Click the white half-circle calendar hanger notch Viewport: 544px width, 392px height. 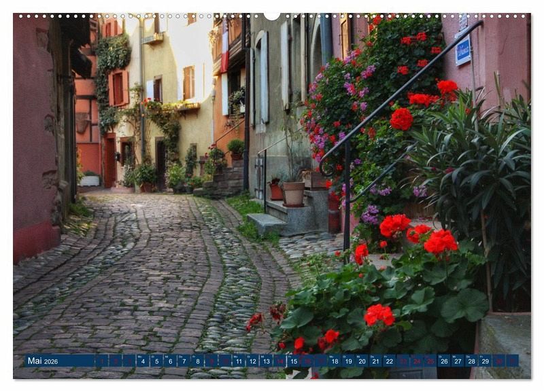[x=272, y=16]
